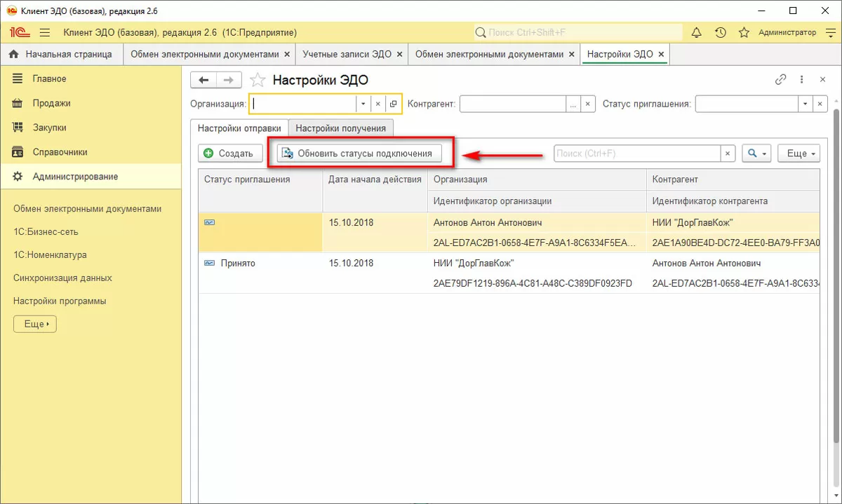This screenshot has height=504, width=842.
Task: Click the magnifier search button
Action: tap(756, 154)
